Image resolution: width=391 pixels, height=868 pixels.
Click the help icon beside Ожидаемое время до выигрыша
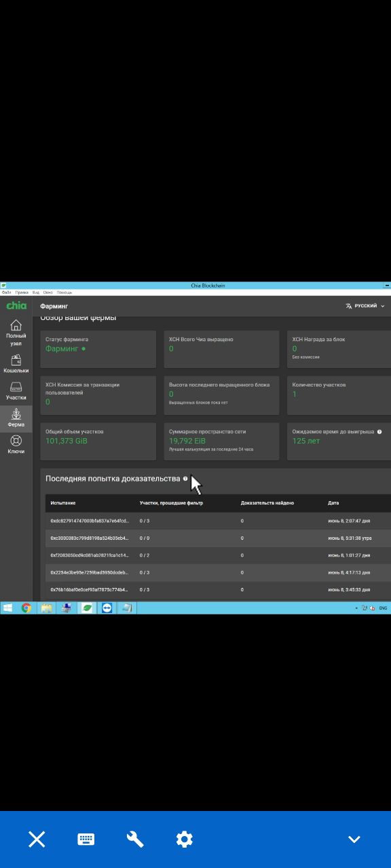coord(379,431)
